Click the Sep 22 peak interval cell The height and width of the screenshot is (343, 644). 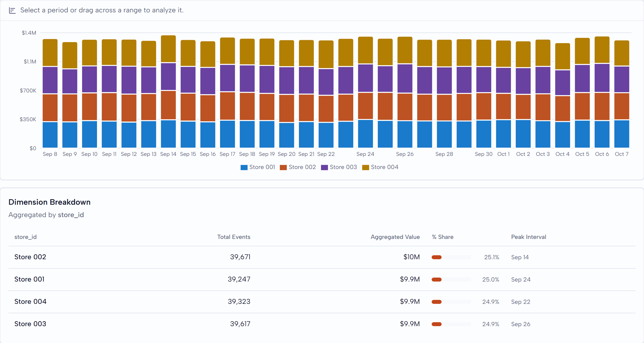click(x=520, y=302)
